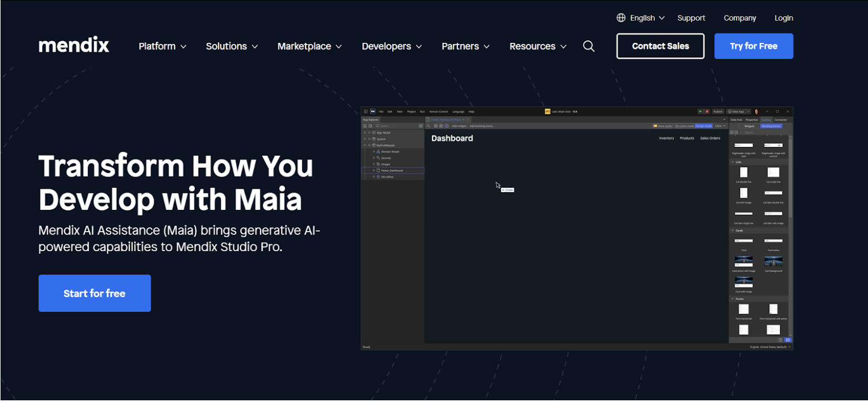Click the Microflow icon in App Explorer
Image resolution: width=868 pixels, height=402 pixels.
(x=378, y=177)
